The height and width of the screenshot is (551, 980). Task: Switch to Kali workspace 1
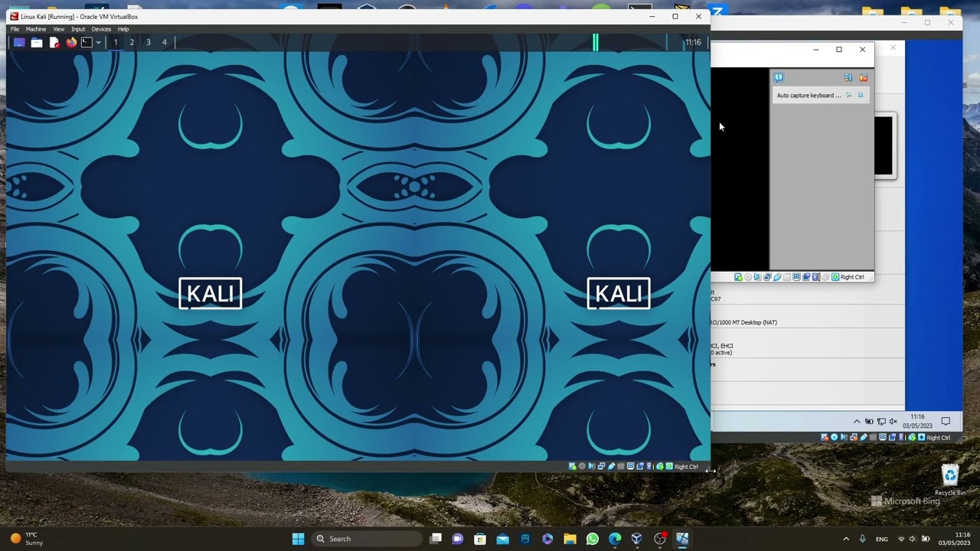(x=116, y=42)
